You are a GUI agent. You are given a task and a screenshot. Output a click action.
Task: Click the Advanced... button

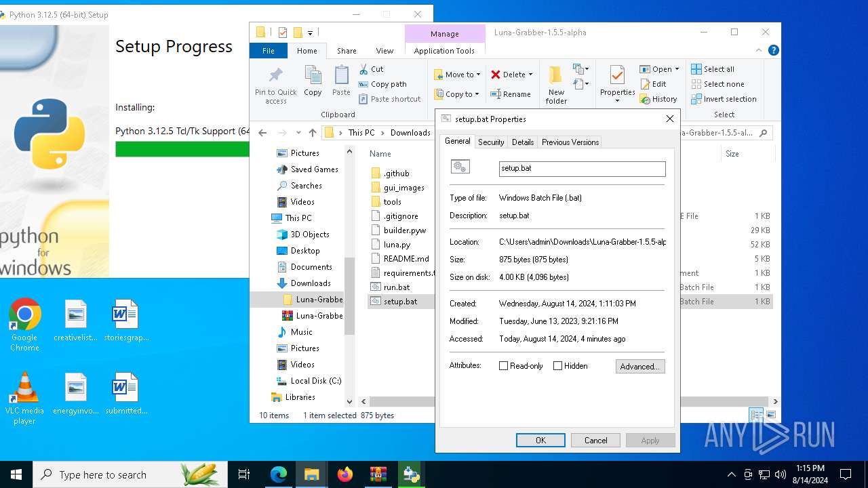(x=640, y=366)
